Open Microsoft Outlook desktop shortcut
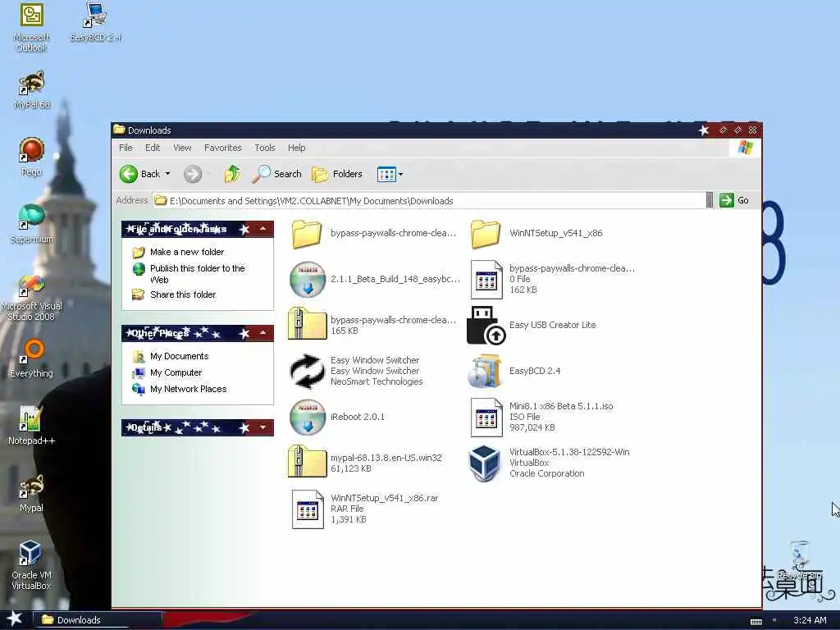 click(x=31, y=28)
